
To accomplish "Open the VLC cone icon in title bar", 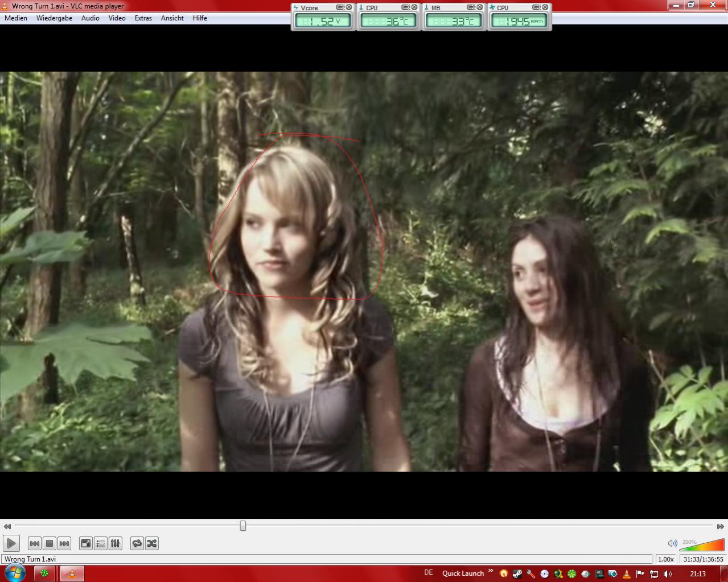I will [x=5, y=6].
